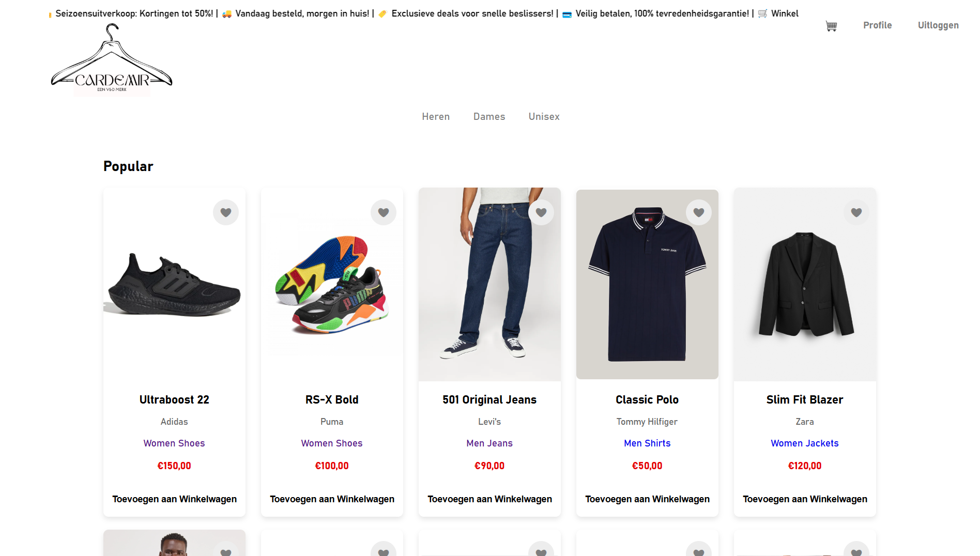This screenshot has height=556, width=980.
Task: Add Classic Polo to Winkelwagen
Action: 647,499
